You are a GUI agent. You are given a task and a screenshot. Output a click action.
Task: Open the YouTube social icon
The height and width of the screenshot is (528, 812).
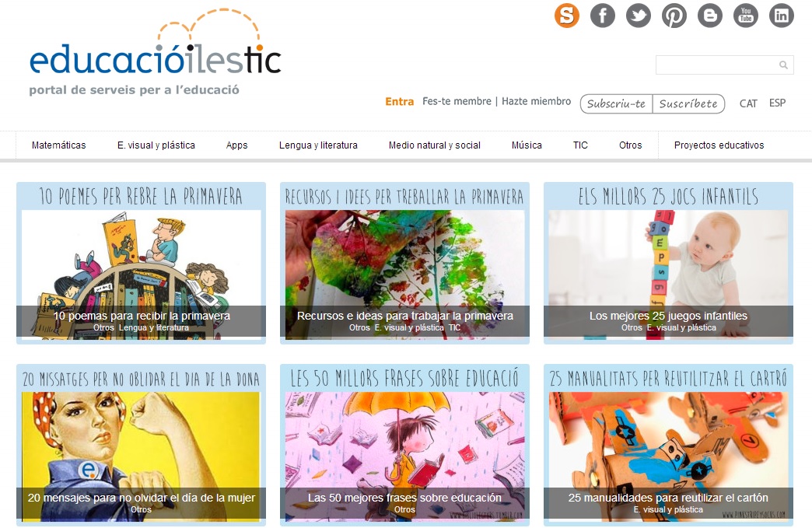(x=745, y=16)
